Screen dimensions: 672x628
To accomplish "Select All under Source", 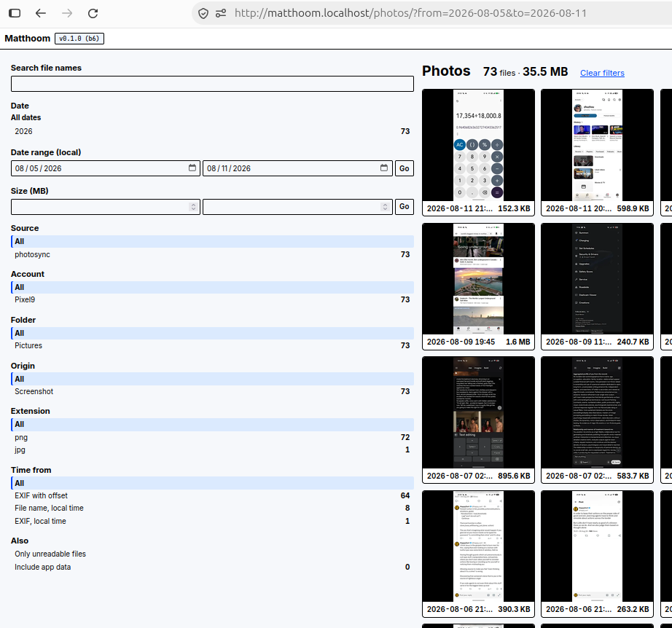I will 212,242.
